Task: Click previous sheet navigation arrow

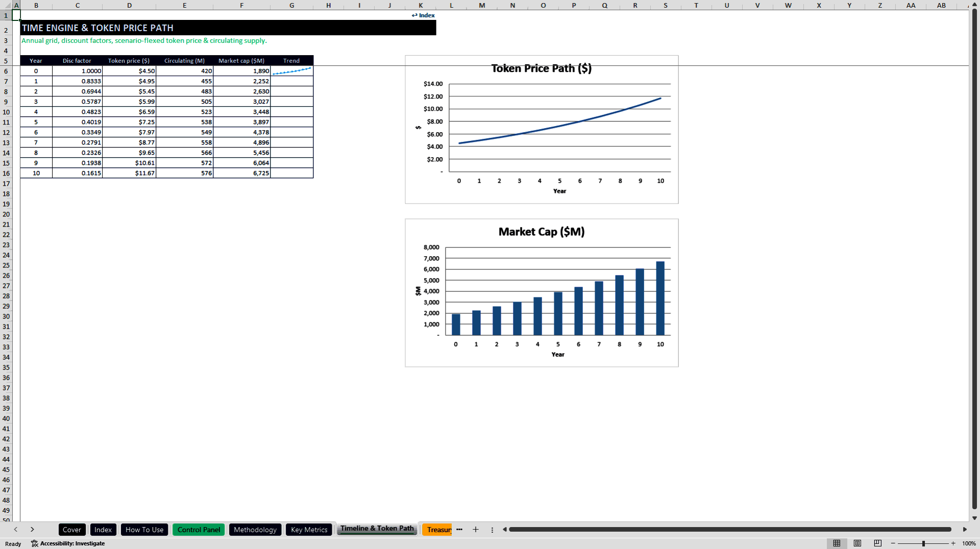Action: tap(16, 530)
